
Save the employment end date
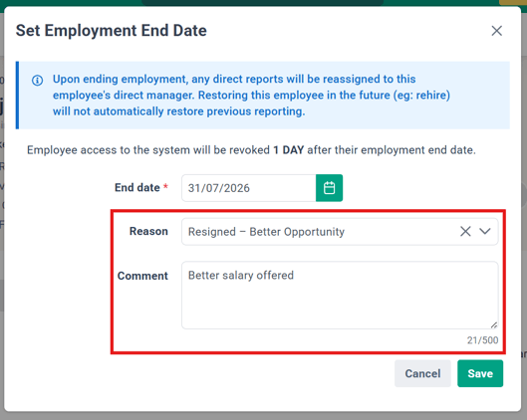(480, 373)
